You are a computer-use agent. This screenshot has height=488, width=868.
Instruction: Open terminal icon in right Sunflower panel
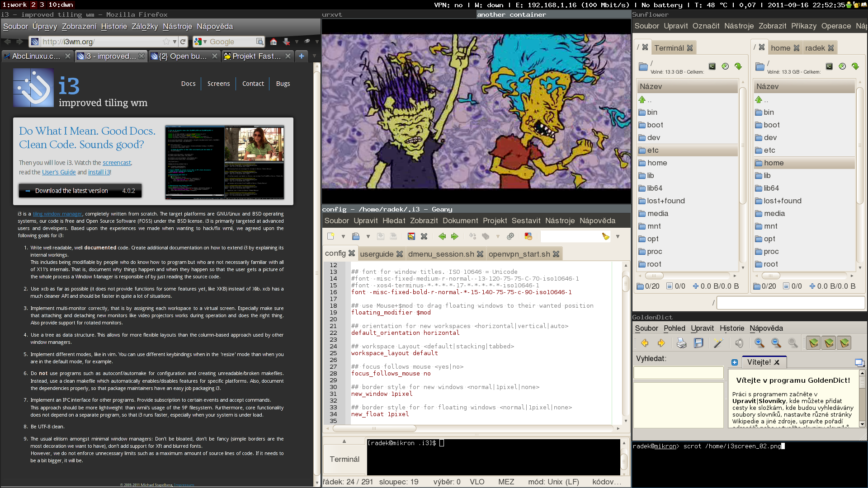click(x=829, y=66)
